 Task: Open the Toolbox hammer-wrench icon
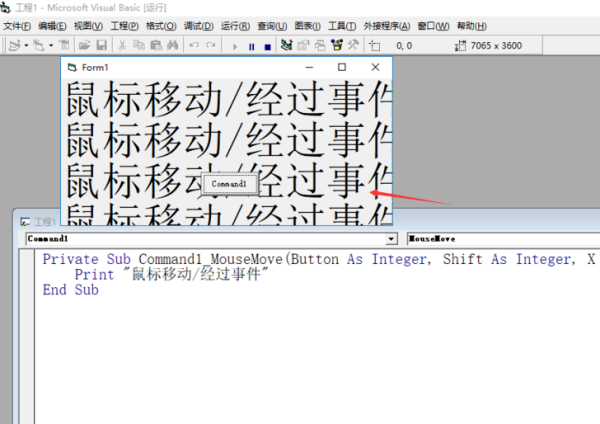pyautogui.click(x=353, y=45)
